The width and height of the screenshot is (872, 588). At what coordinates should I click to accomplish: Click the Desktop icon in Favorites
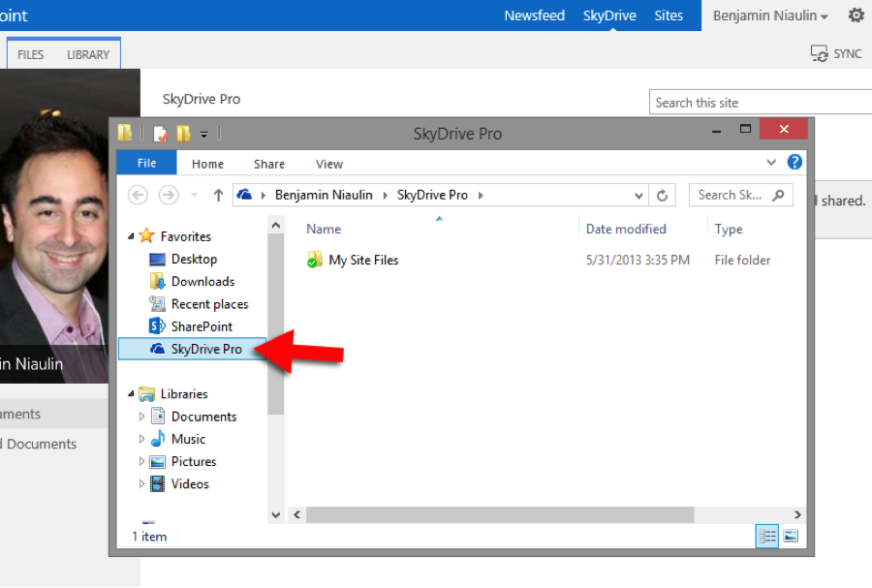click(x=157, y=260)
